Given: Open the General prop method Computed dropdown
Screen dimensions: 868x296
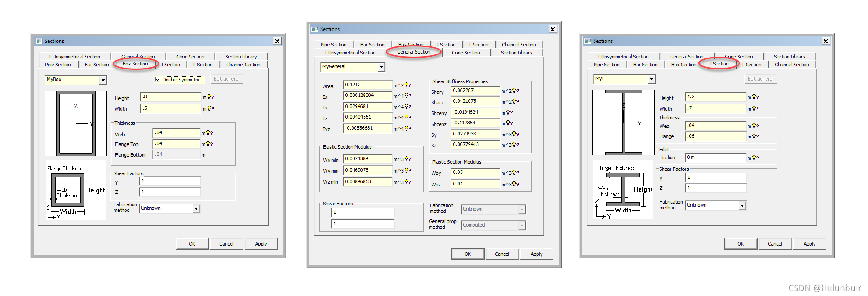Looking at the screenshot, I should tap(522, 226).
